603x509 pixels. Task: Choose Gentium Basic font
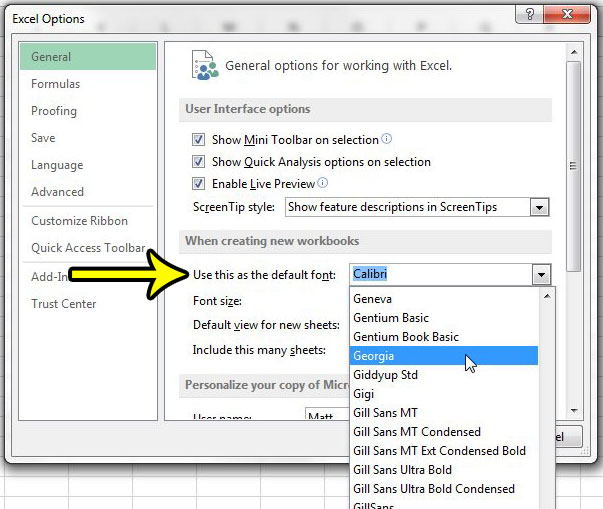click(444, 318)
